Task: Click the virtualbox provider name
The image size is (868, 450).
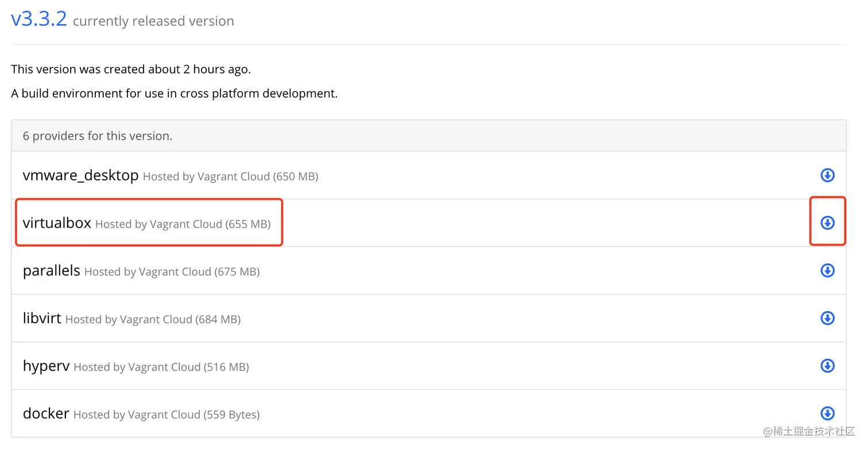Action: [x=57, y=223]
